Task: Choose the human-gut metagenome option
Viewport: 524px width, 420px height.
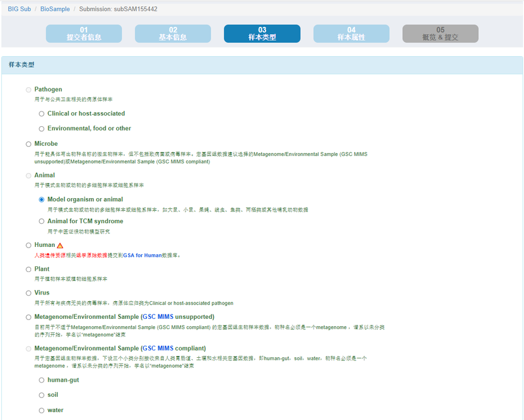Action: click(x=41, y=379)
